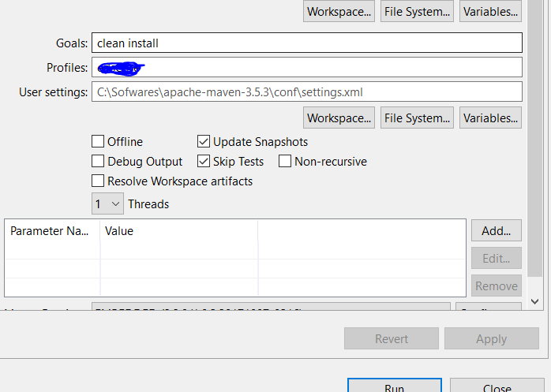Click the topmost Workspace... button
This screenshot has width=551, height=392.
[339, 11]
